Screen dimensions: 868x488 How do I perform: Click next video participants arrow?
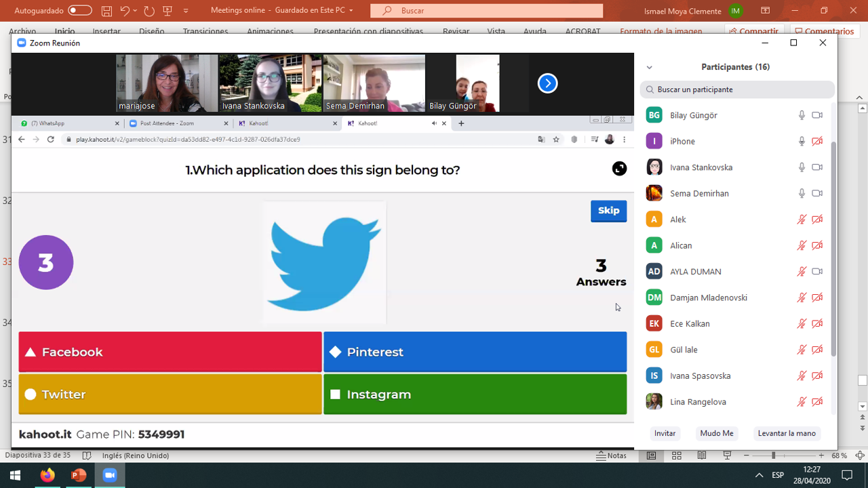pos(547,83)
